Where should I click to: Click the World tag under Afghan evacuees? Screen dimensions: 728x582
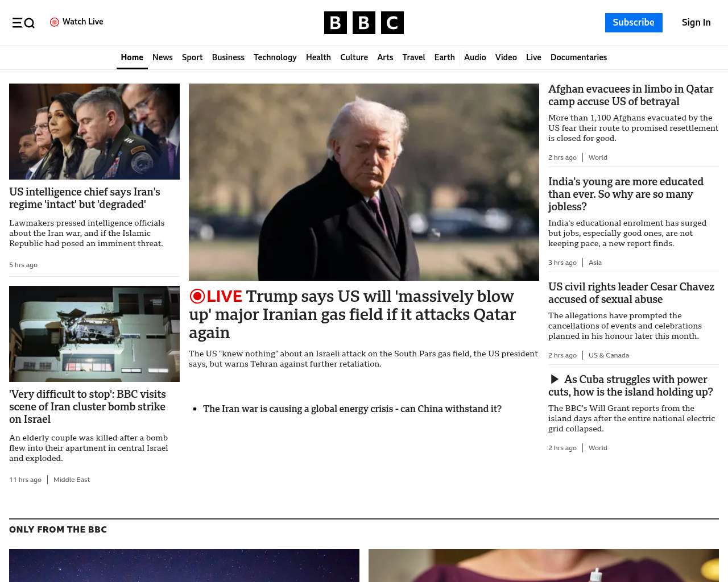pos(598,157)
